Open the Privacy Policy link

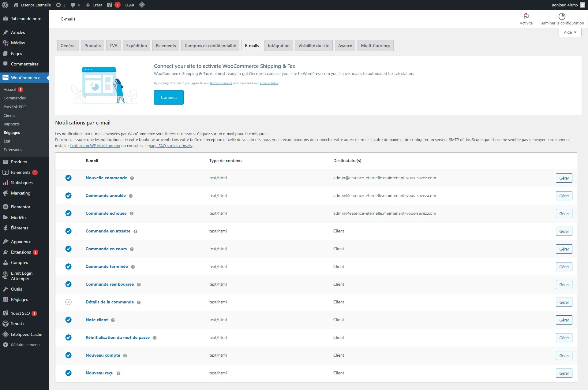coord(269,83)
